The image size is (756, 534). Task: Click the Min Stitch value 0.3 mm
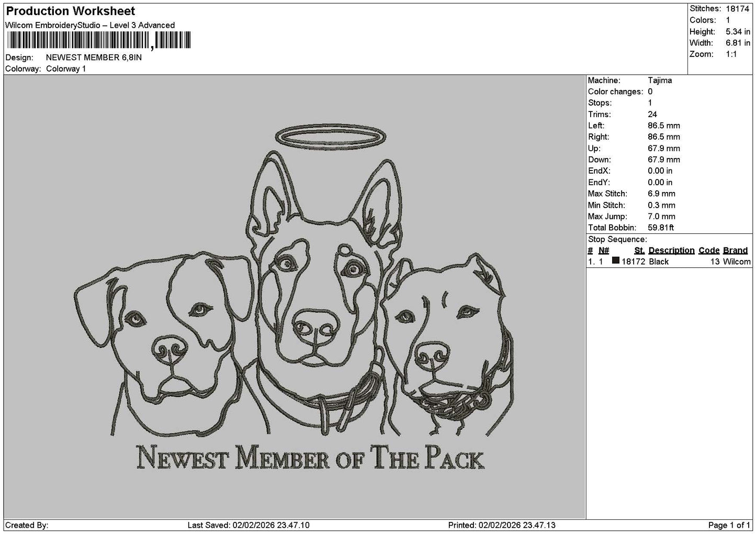point(662,205)
